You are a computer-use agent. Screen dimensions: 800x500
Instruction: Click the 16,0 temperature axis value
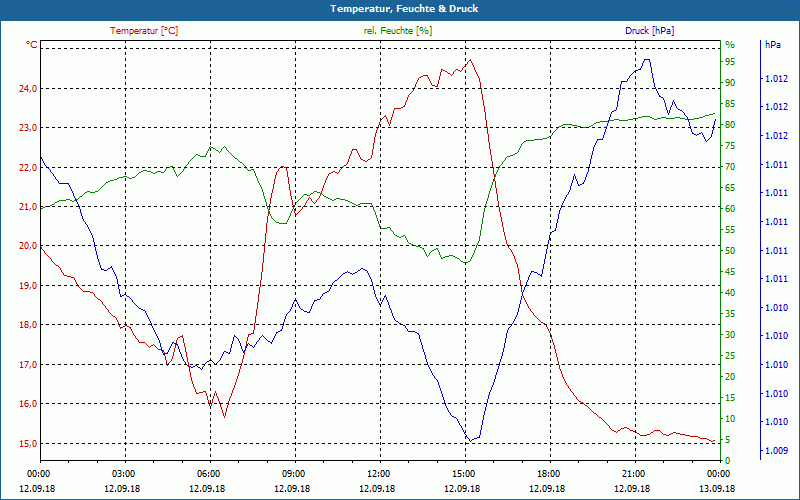tap(29, 404)
